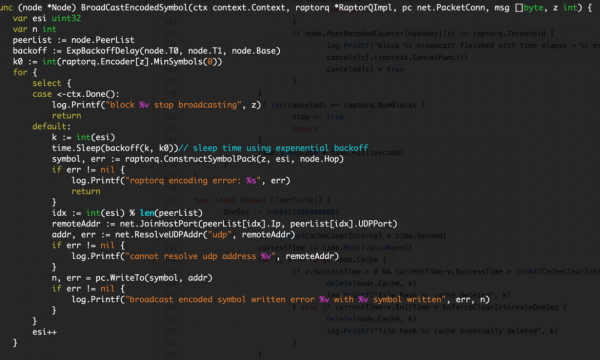The width and height of the screenshot is (600, 360).
Task: Click the net.JoinHostPort remoteAddr line
Action: click(x=225, y=224)
